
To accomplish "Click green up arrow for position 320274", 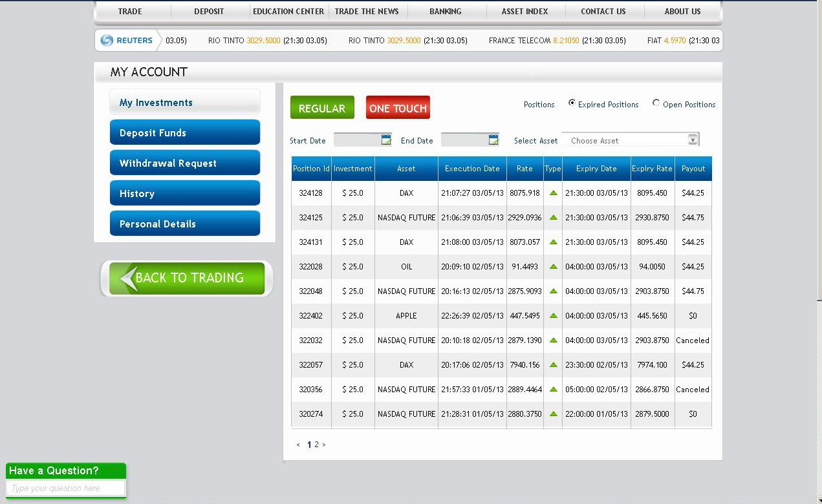I will click(553, 414).
